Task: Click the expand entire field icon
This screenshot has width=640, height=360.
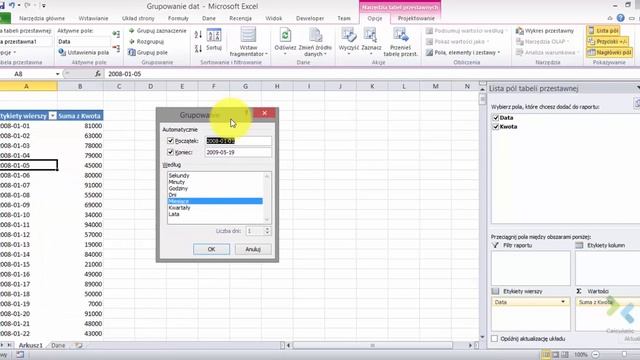Action: [116, 34]
